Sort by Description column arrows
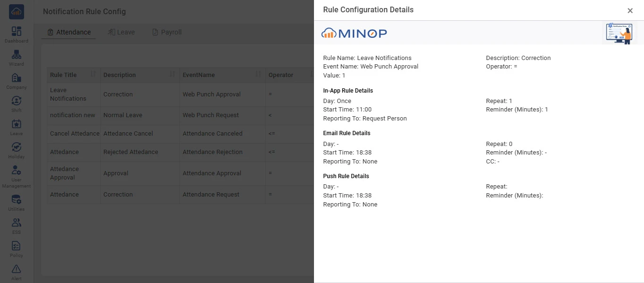Image resolution: width=644 pixels, height=283 pixels. (172, 75)
